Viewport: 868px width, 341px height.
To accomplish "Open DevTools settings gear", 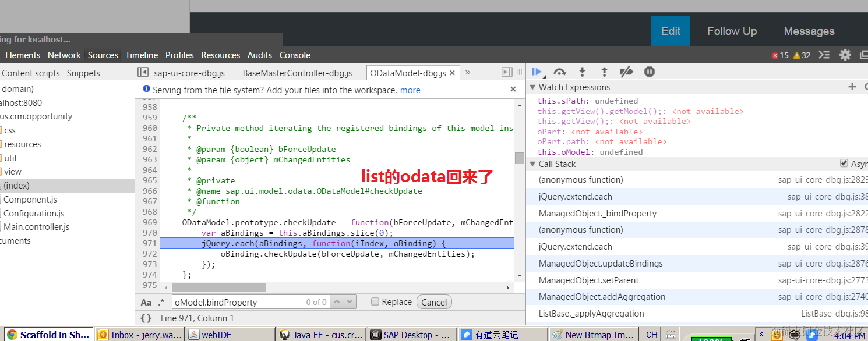I will tap(845, 55).
